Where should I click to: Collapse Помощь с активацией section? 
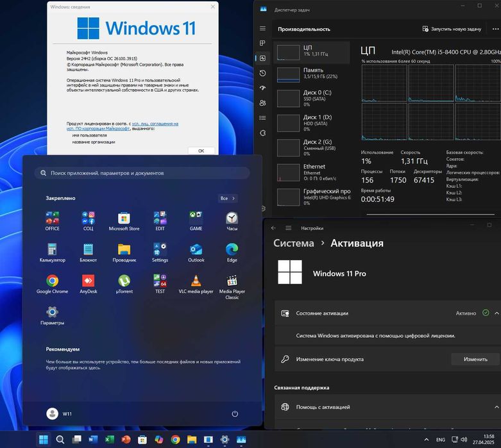(497, 407)
